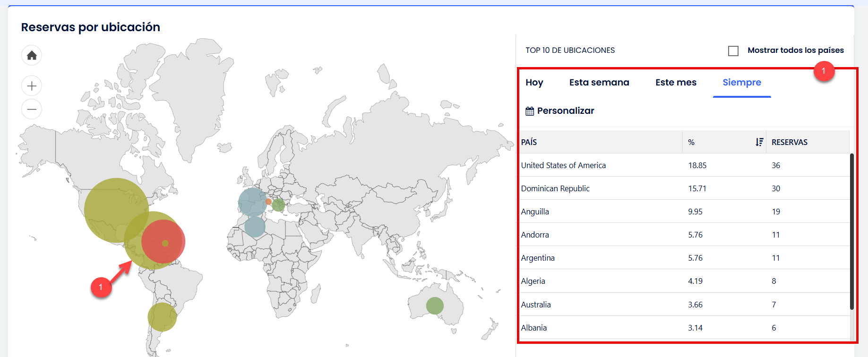Click the map home reset icon
The width and height of the screenshot is (868, 357).
(32, 55)
